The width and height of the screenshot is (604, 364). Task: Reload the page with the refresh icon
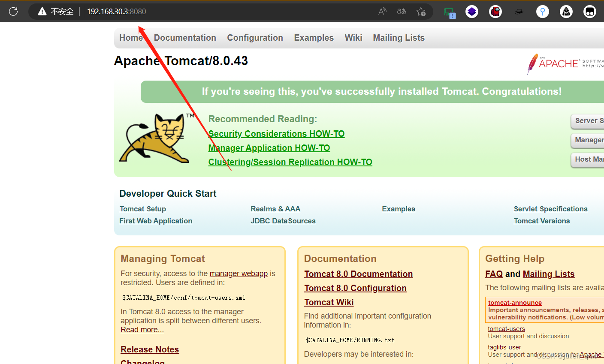13,12
